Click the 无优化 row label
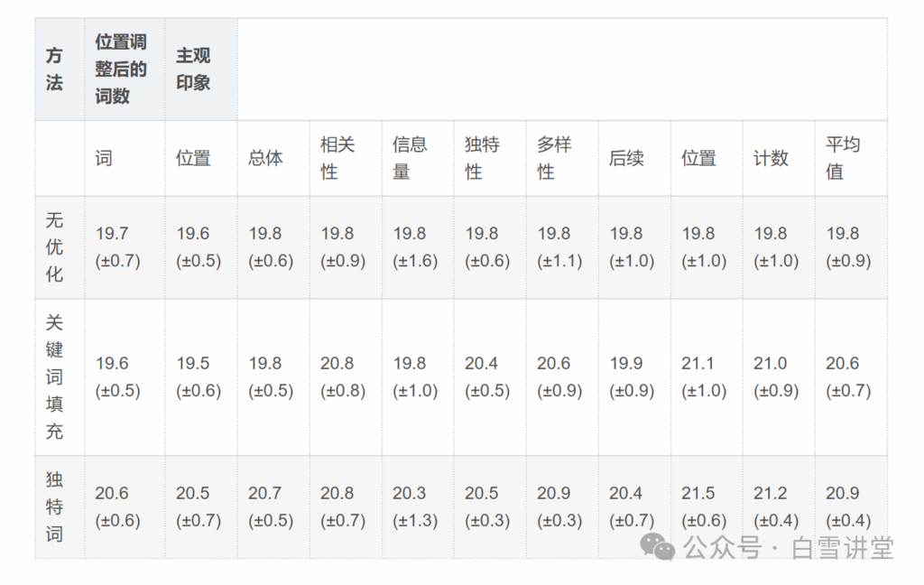924x585 pixels. (x=55, y=246)
